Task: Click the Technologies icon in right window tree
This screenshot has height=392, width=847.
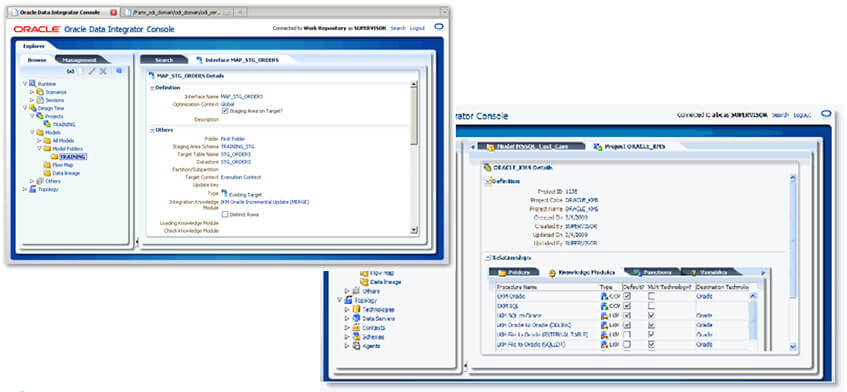Action: tap(357, 309)
